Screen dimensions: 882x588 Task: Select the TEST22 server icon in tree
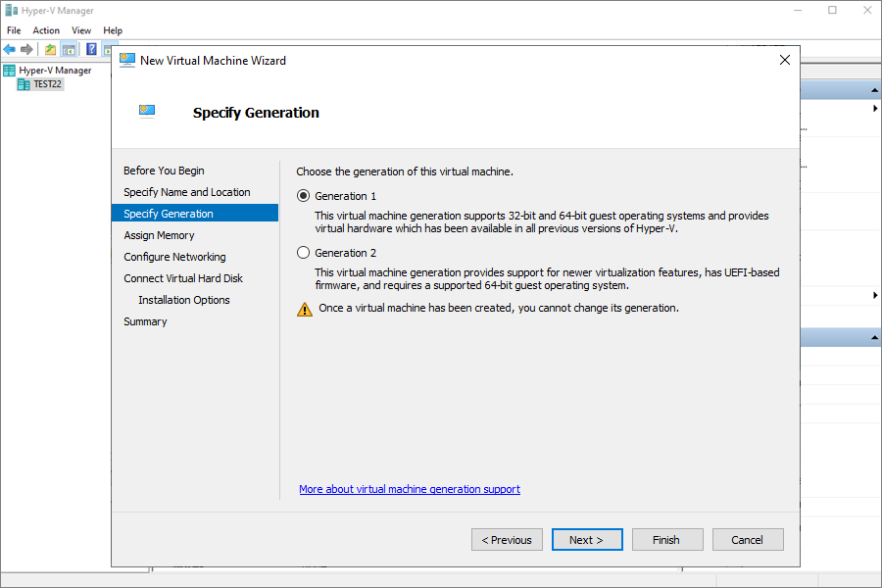pyautogui.click(x=24, y=84)
